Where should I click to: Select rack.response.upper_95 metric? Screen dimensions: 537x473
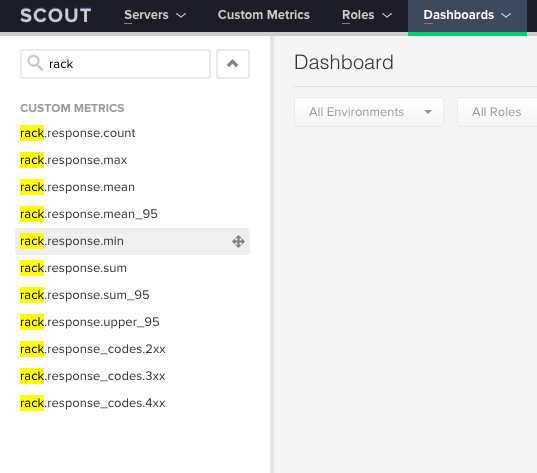click(90, 322)
